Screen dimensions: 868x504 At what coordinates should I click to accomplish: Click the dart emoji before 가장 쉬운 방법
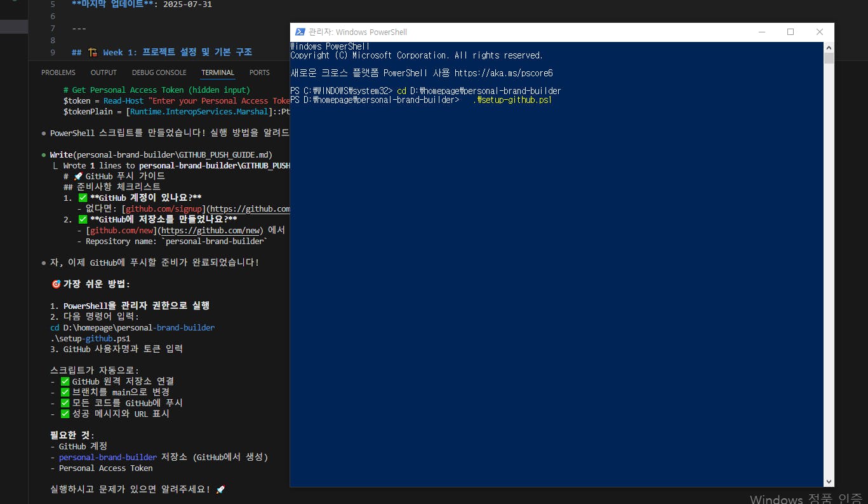[x=56, y=284]
